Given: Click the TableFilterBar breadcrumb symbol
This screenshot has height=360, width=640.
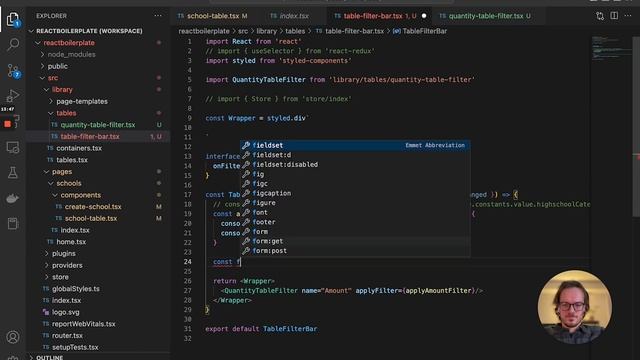Looking at the screenshot, I should pos(424,31).
